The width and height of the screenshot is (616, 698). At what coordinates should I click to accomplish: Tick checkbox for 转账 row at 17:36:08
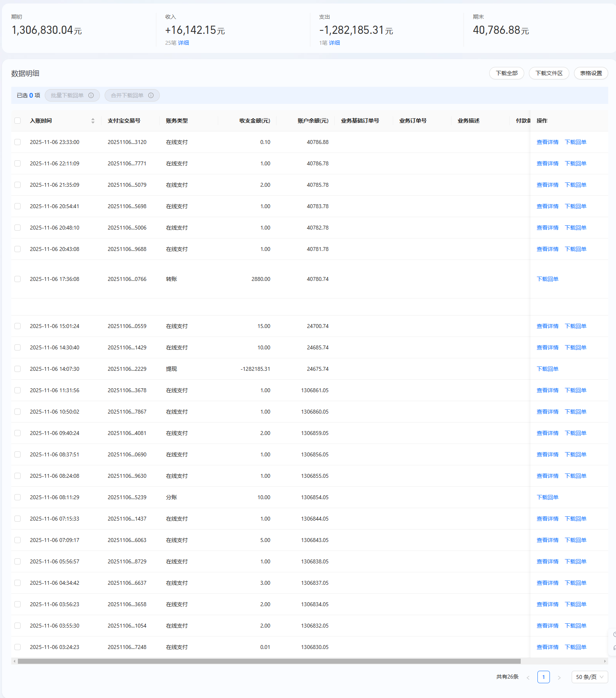[x=17, y=279]
